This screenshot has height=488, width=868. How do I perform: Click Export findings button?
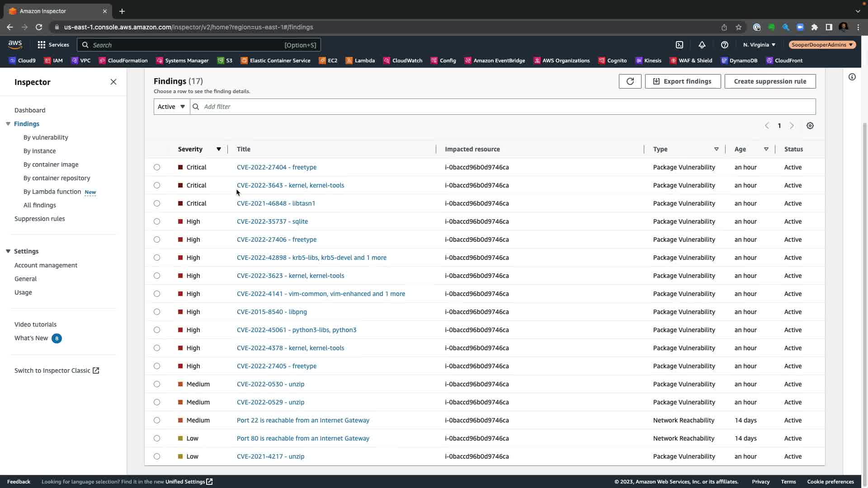click(x=683, y=81)
